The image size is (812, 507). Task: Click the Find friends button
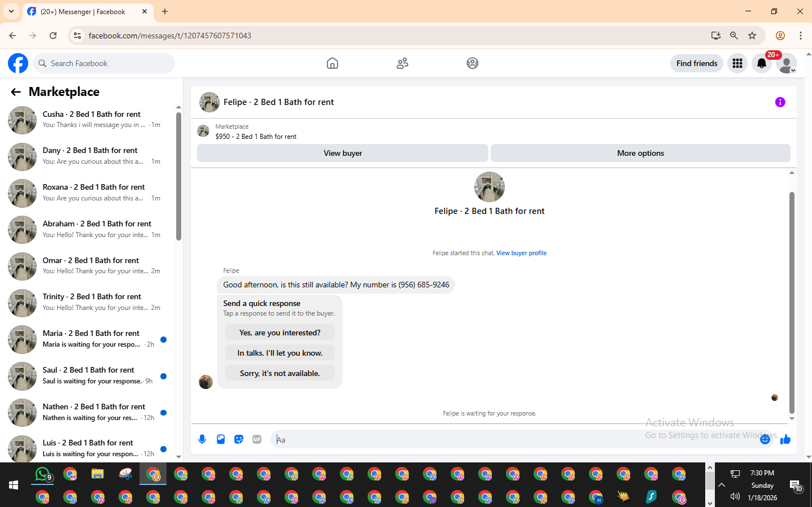click(x=697, y=63)
